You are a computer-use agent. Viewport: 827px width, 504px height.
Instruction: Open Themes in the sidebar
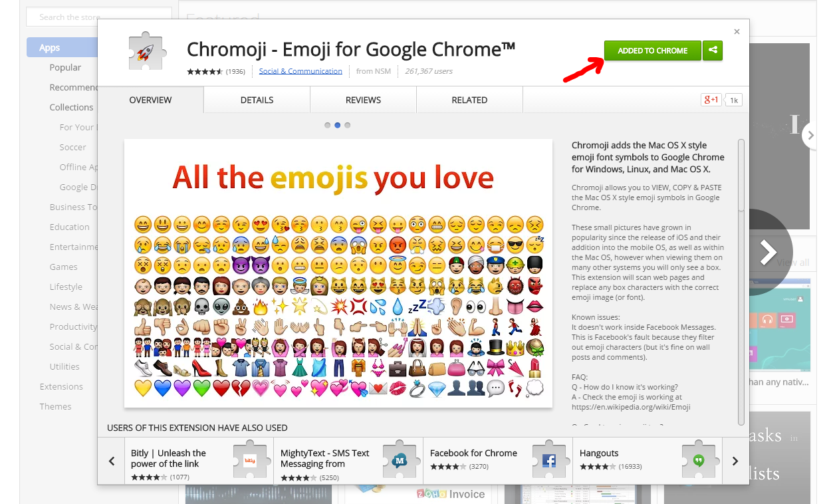tap(55, 406)
